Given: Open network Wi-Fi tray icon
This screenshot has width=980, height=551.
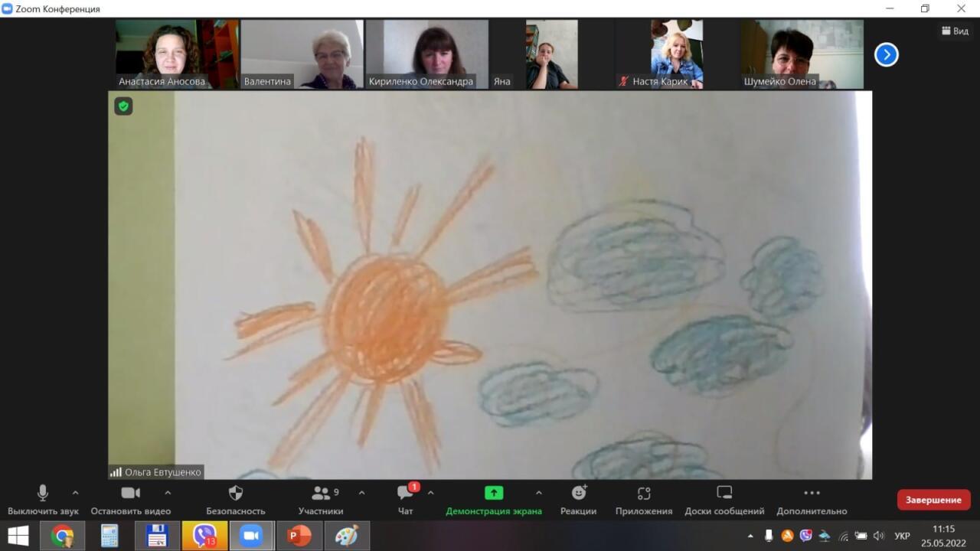Looking at the screenshot, I should (843, 536).
